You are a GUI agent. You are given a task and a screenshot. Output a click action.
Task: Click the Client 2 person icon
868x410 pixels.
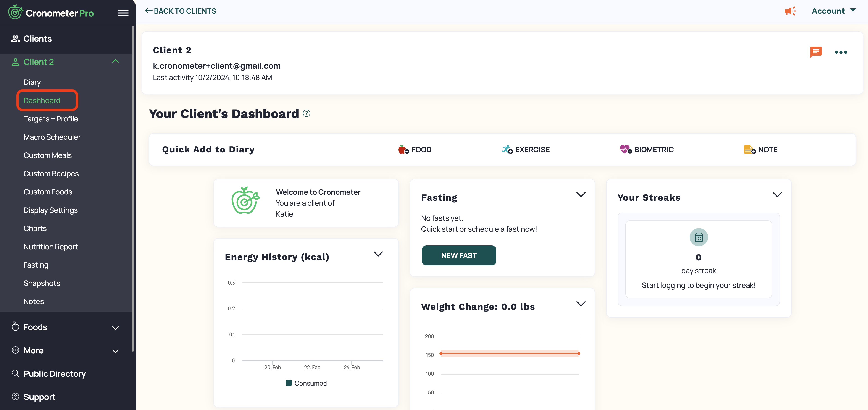point(15,62)
